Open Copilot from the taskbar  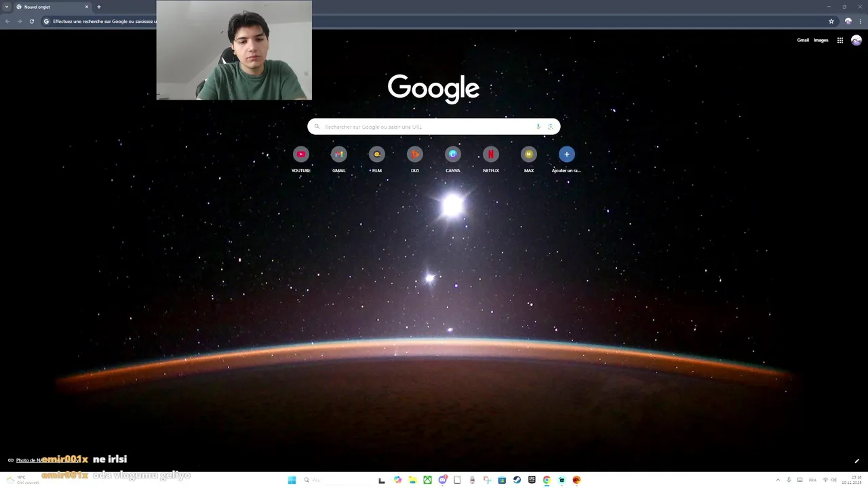click(397, 480)
